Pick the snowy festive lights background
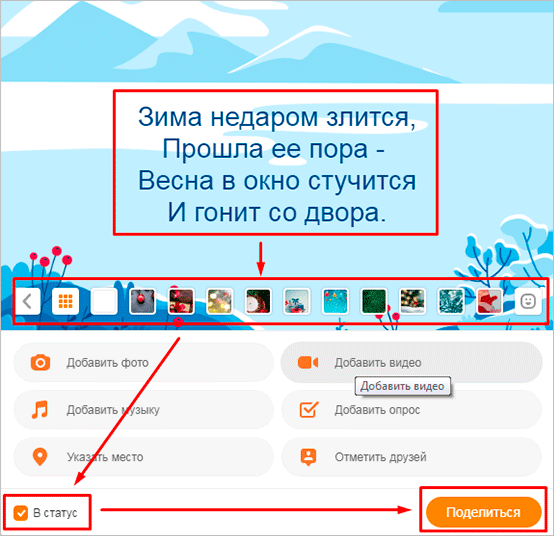The width and height of the screenshot is (554, 536). 412,301
